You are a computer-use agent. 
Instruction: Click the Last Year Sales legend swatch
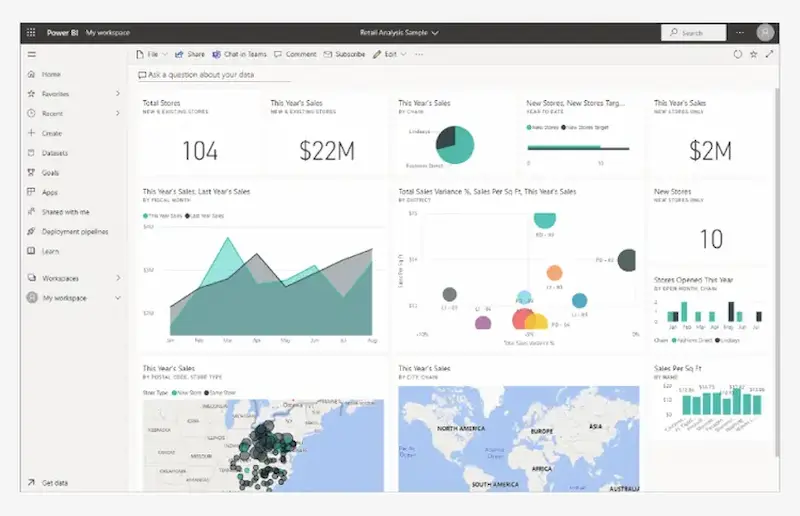tap(187, 216)
